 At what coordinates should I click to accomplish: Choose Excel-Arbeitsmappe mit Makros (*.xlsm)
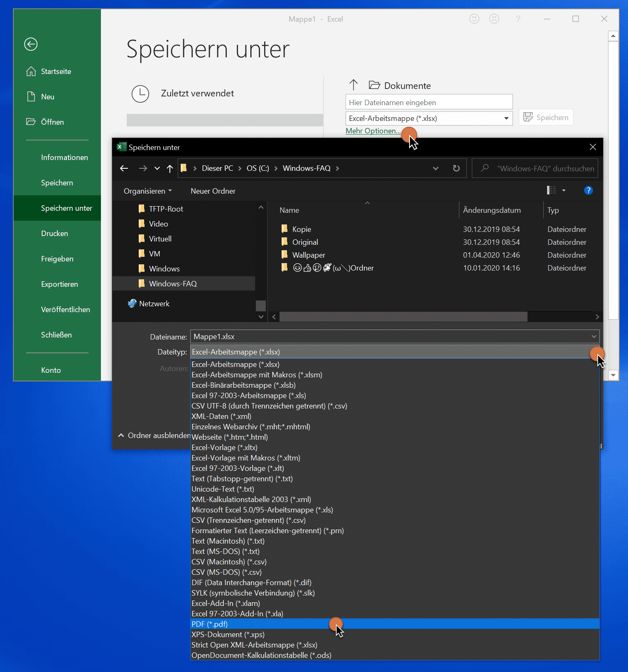click(x=395, y=375)
